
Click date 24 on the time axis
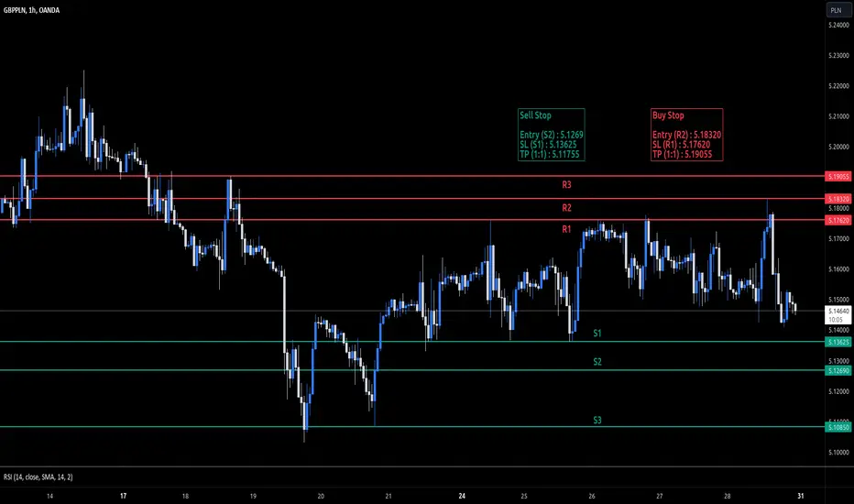[462, 496]
